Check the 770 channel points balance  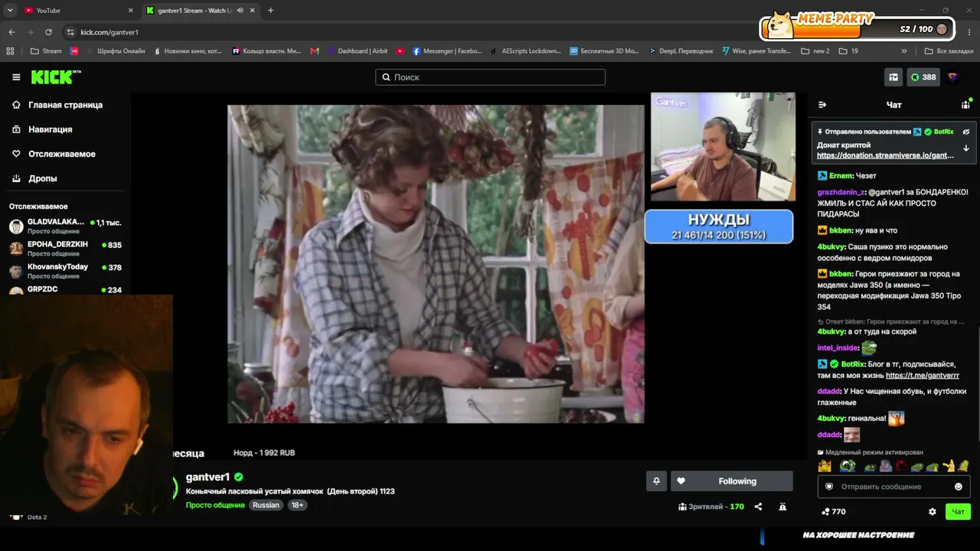pos(833,512)
